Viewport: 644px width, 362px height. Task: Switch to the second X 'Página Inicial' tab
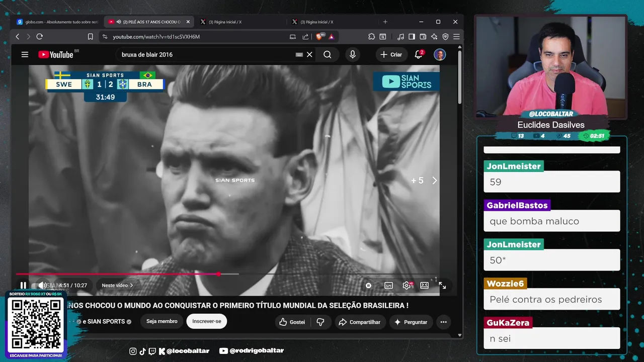point(332,22)
